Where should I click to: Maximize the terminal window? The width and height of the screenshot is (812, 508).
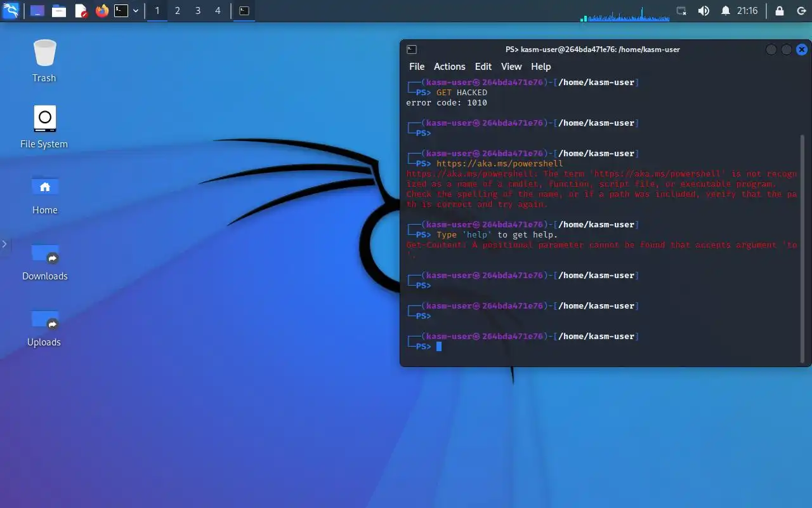tap(787, 50)
